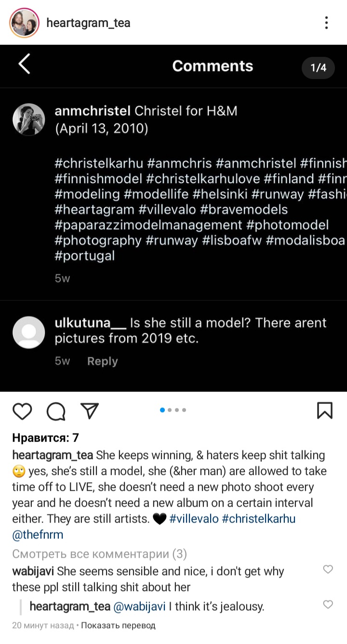Tap Reply under ulkutuna__'s comment

[x=102, y=361]
